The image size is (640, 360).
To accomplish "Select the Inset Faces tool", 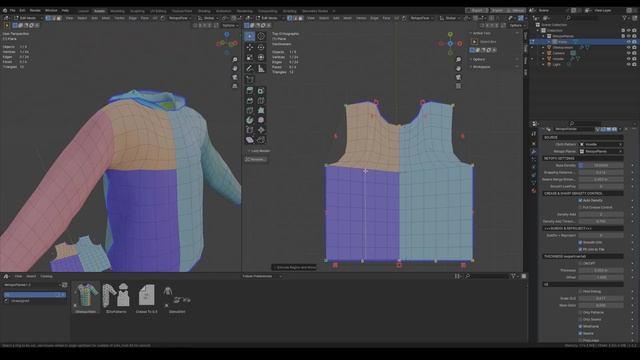I will [261, 91].
